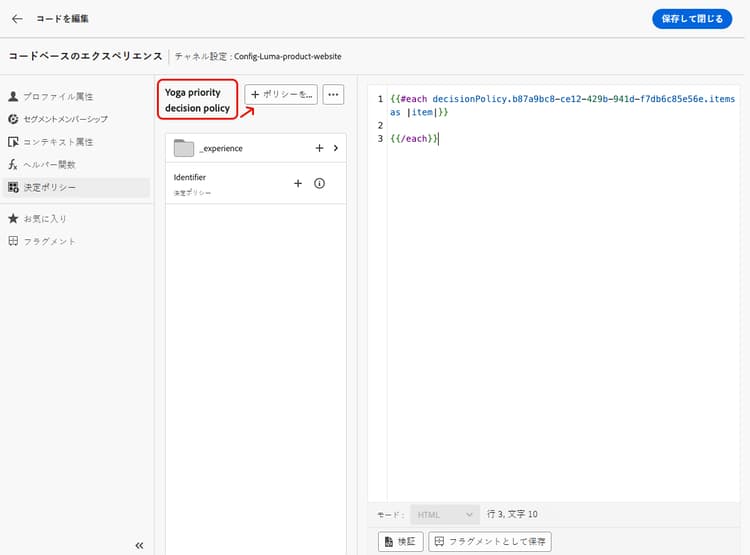Click the 検証 validate button
Viewport: 750px width, 555px height.
click(x=400, y=542)
